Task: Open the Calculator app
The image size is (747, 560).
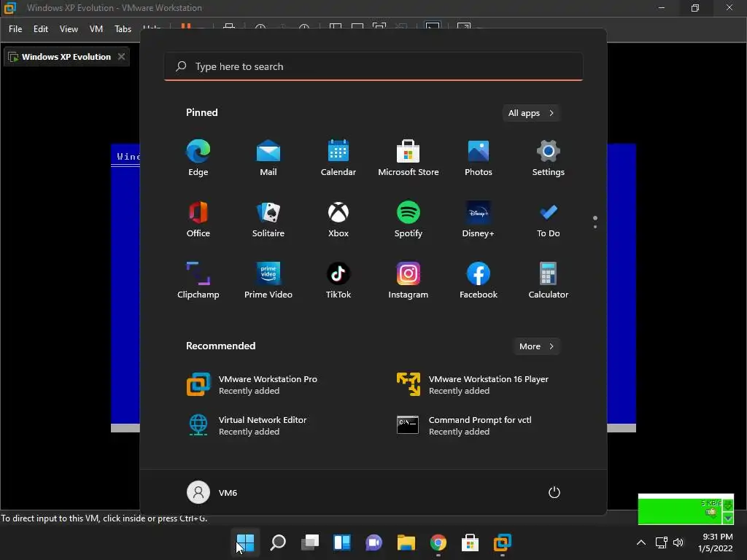Action: coord(549,281)
